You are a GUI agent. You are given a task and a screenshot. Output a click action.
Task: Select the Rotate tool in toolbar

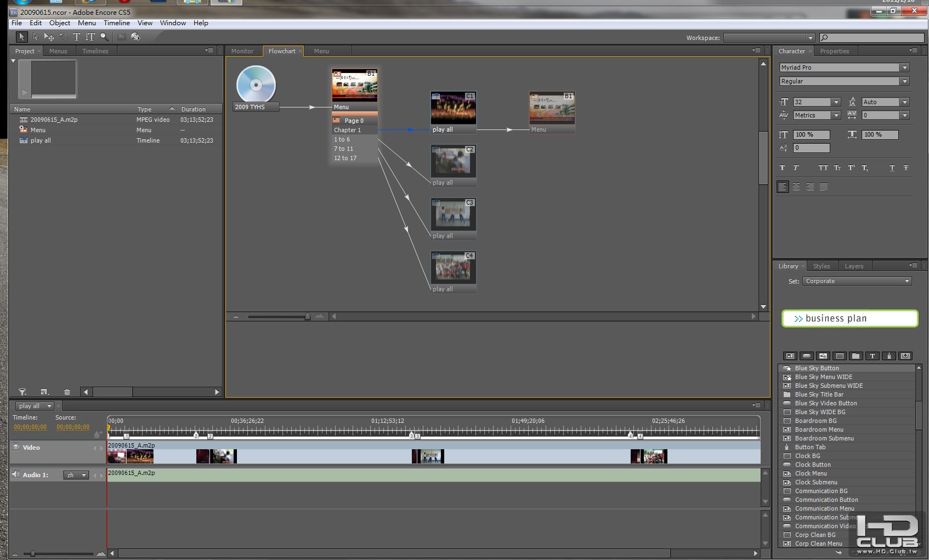[x=63, y=37]
